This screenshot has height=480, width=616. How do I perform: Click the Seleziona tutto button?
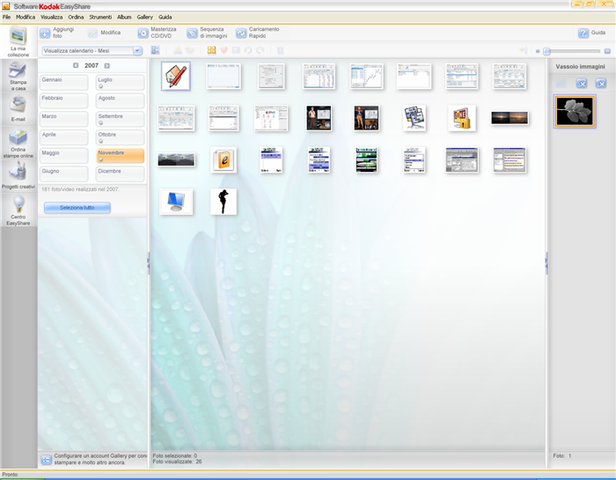(77, 208)
